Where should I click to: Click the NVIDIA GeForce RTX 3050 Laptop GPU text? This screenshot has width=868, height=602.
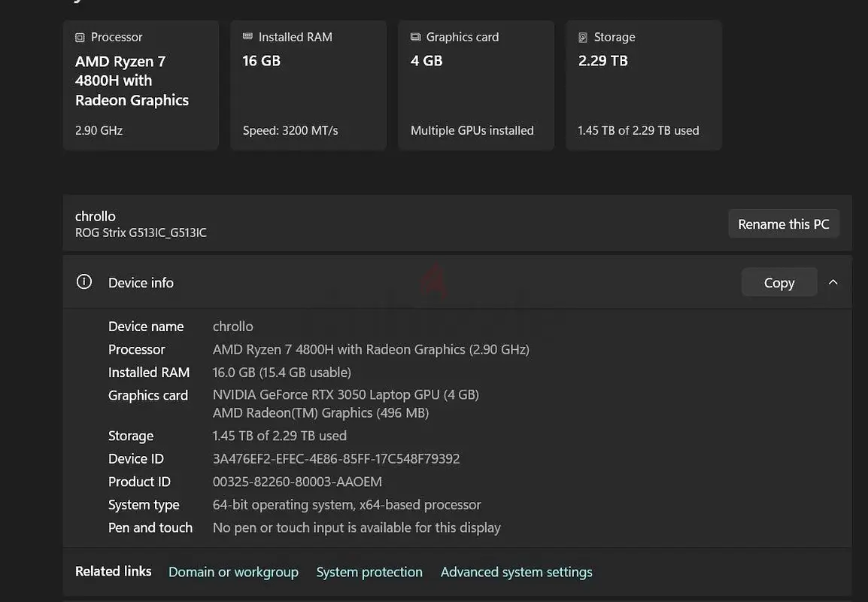pyautogui.click(x=346, y=395)
